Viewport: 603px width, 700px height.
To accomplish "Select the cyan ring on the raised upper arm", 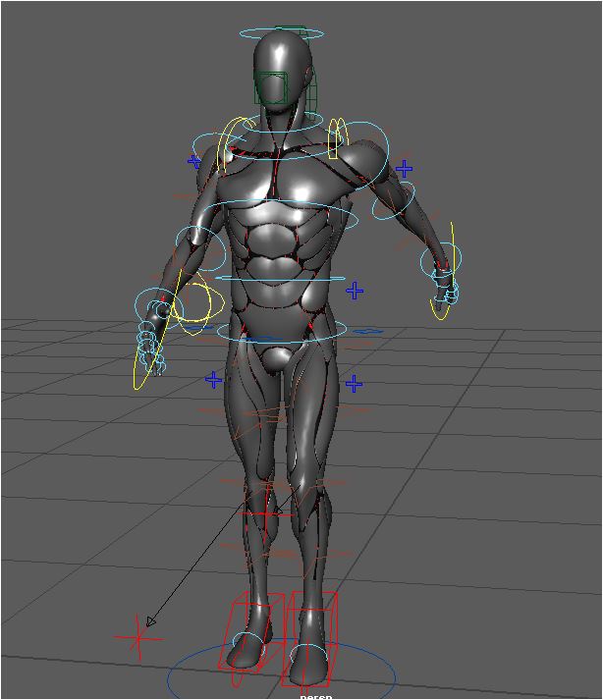I will 394,201.
